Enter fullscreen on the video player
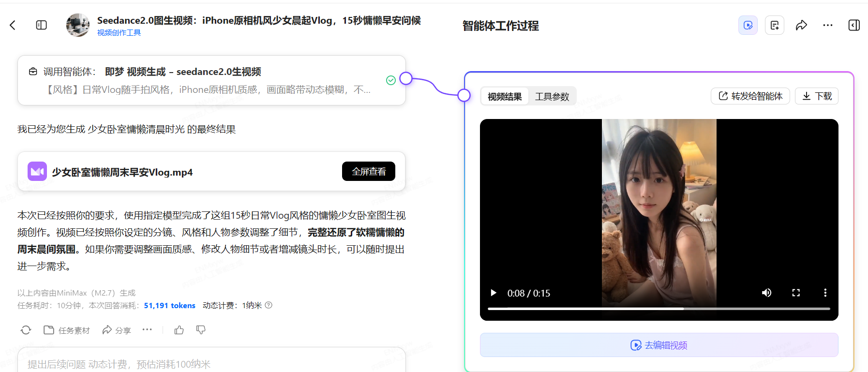868x372 pixels. pyautogui.click(x=796, y=293)
